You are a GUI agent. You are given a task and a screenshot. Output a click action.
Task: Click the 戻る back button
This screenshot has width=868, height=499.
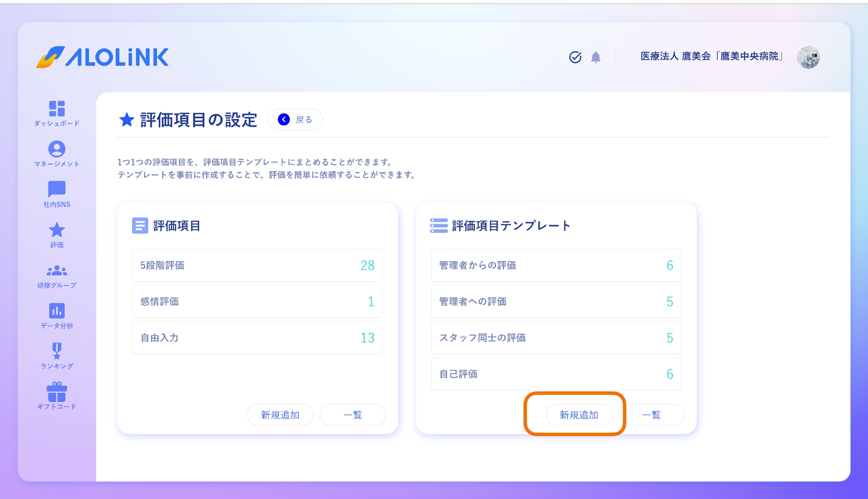(295, 119)
